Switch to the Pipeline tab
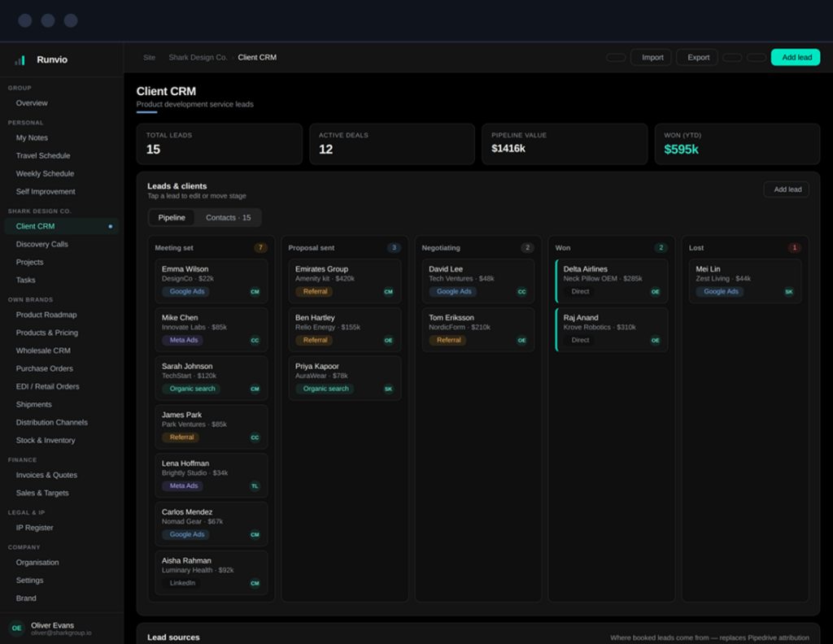 click(172, 218)
